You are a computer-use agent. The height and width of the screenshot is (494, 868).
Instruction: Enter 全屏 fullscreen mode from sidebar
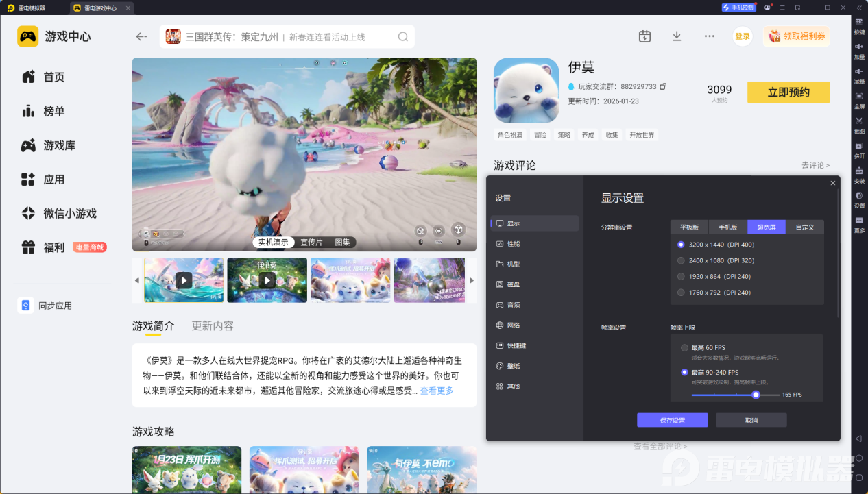(x=859, y=100)
